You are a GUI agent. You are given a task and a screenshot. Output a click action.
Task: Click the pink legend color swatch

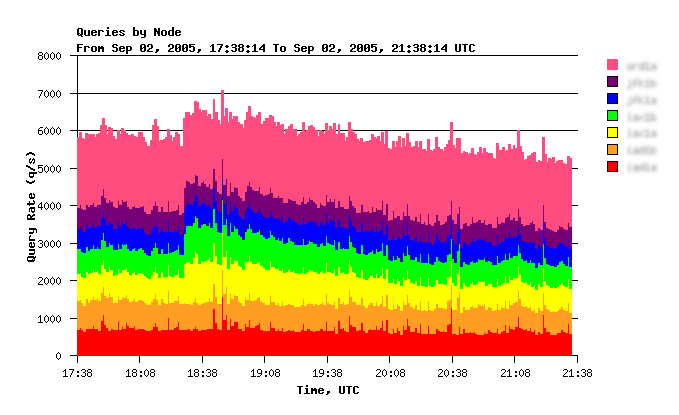coord(612,65)
